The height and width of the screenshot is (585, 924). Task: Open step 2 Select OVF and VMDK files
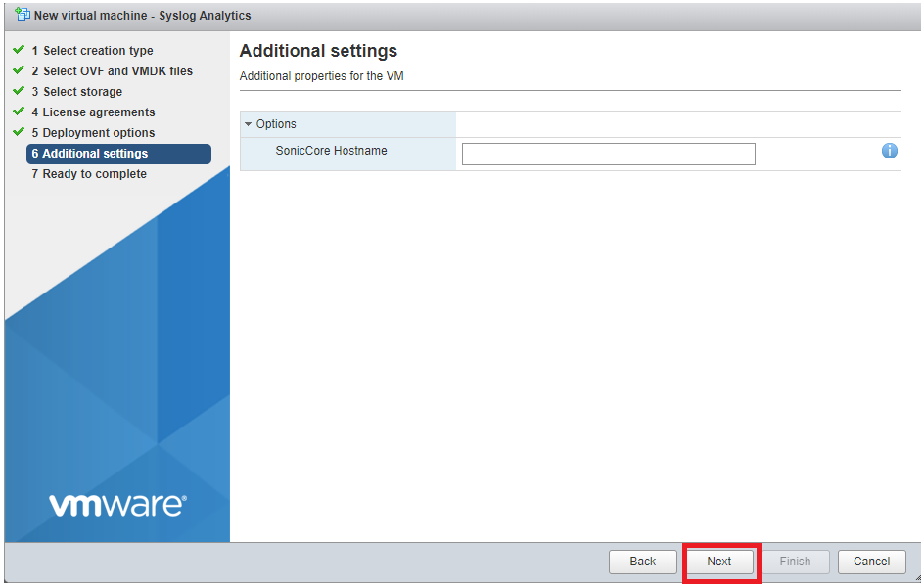(x=116, y=71)
